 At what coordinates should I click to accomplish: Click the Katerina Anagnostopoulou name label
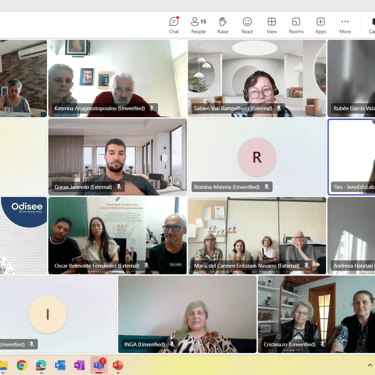(x=100, y=108)
